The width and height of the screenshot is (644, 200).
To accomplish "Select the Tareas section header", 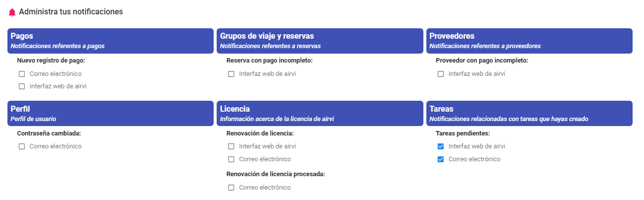I will tap(529, 113).
